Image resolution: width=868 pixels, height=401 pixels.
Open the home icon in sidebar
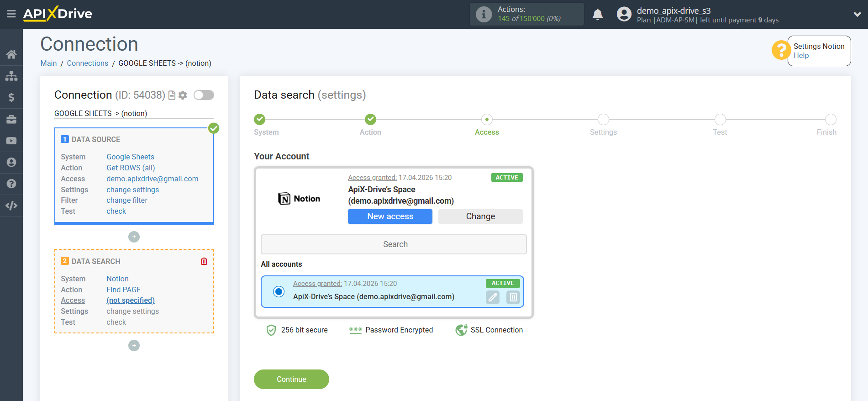pos(11,54)
